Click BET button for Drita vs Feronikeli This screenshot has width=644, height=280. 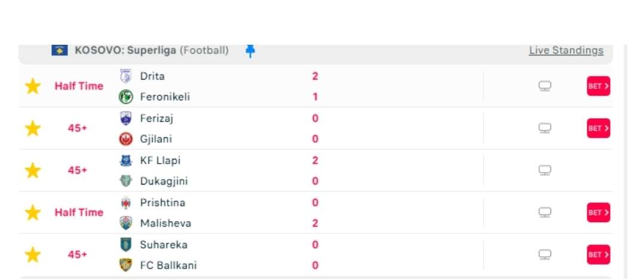599,87
